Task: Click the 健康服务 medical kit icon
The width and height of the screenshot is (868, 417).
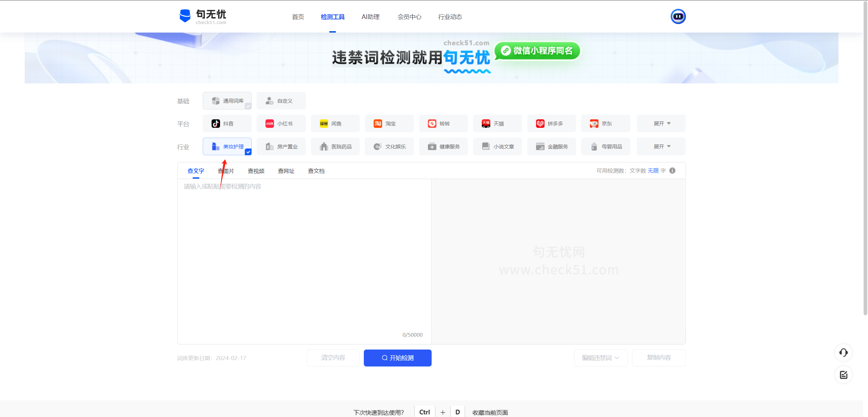Action: tap(432, 146)
